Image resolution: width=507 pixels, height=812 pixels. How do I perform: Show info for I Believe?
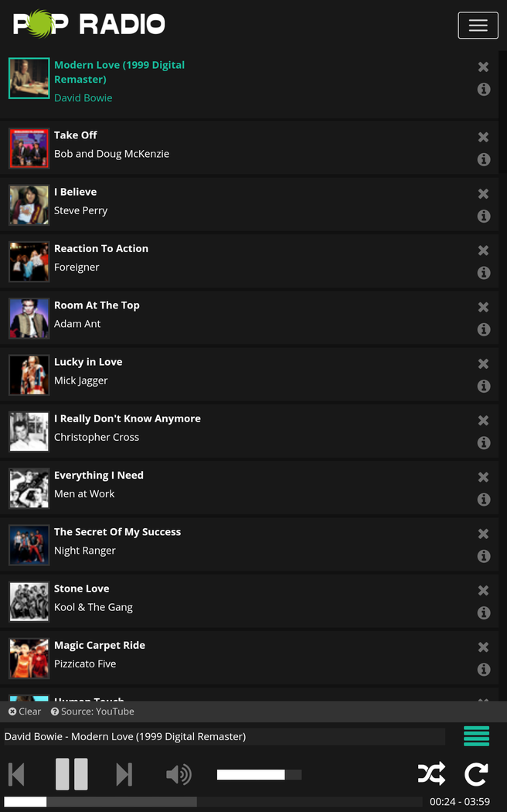pyautogui.click(x=484, y=216)
